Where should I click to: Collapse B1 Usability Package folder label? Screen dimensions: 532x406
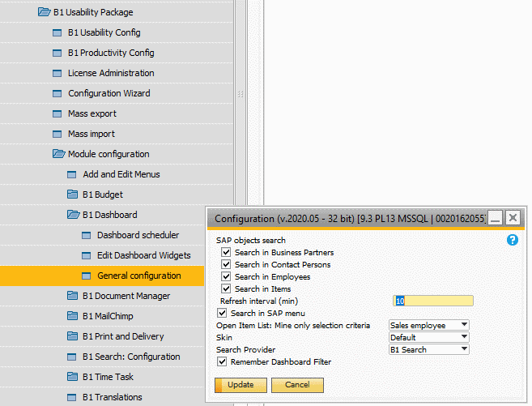point(93,12)
